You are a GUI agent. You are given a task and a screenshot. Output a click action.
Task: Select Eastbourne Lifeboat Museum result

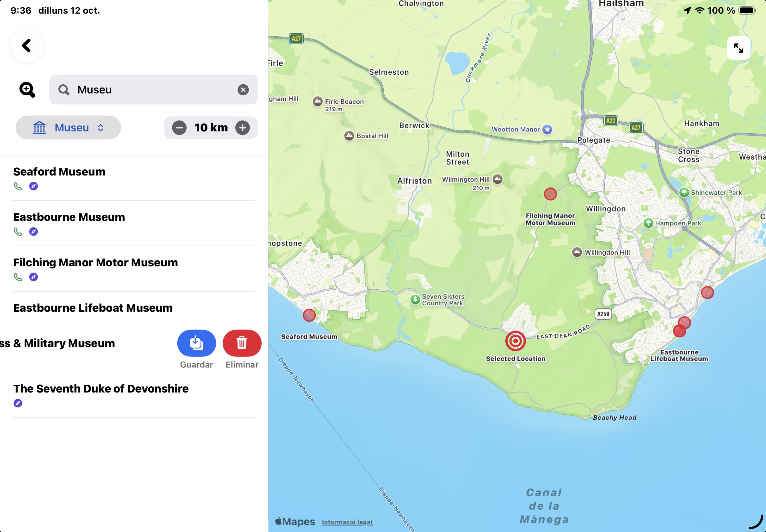point(134,308)
